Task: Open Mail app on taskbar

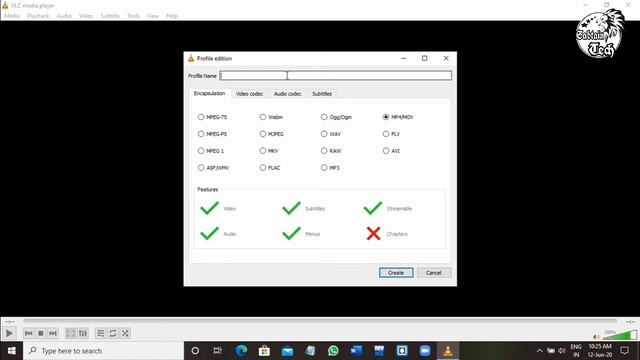Action: click(287, 351)
